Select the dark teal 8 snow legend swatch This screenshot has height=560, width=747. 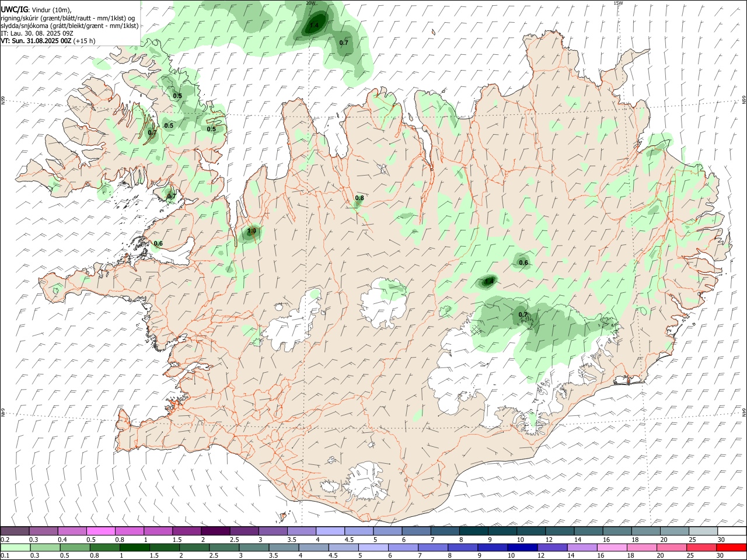473,531
